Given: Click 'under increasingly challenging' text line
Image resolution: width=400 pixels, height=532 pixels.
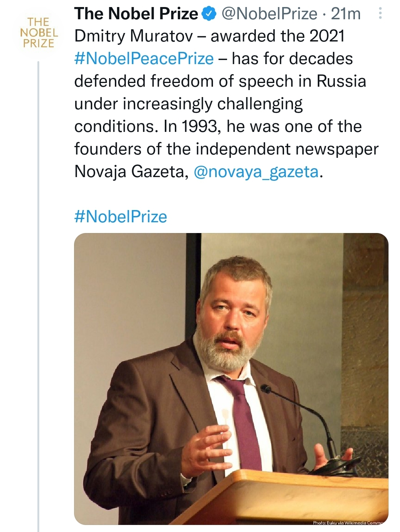Looking at the screenshot, I should (189, 104).
